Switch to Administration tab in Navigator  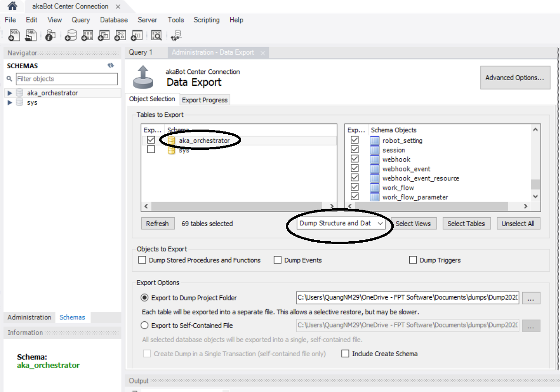click(x=29, y=317)
